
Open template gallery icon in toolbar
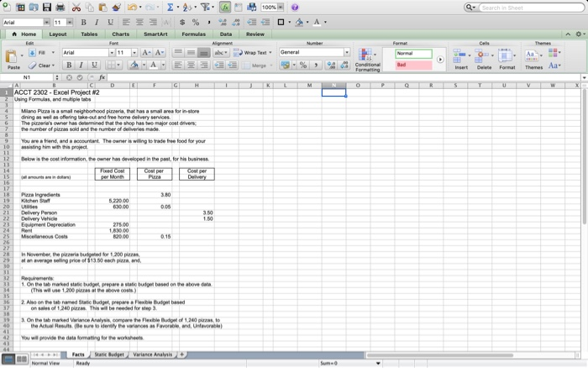[20, 7]
